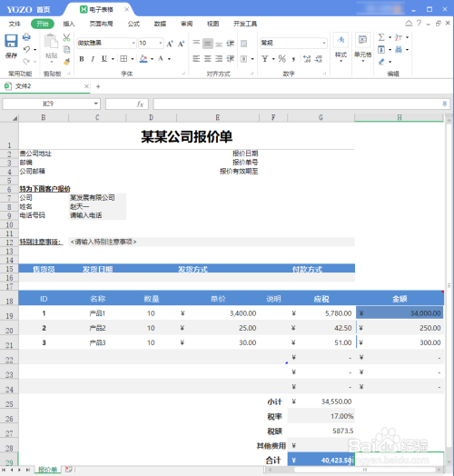Open the font name combo box (微软雅黑)

click(106, 43)
